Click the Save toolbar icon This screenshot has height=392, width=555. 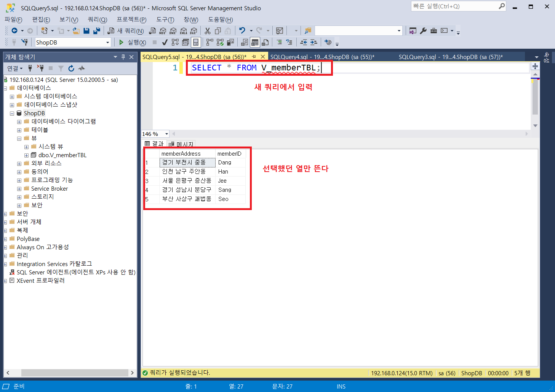coord(86,31)
